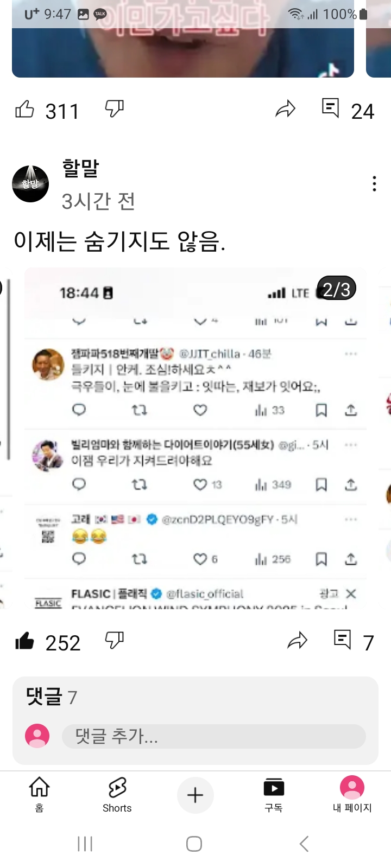Open the post image marked 2/3
Viewport: 391px width, 868px height.
click(195, 438)
